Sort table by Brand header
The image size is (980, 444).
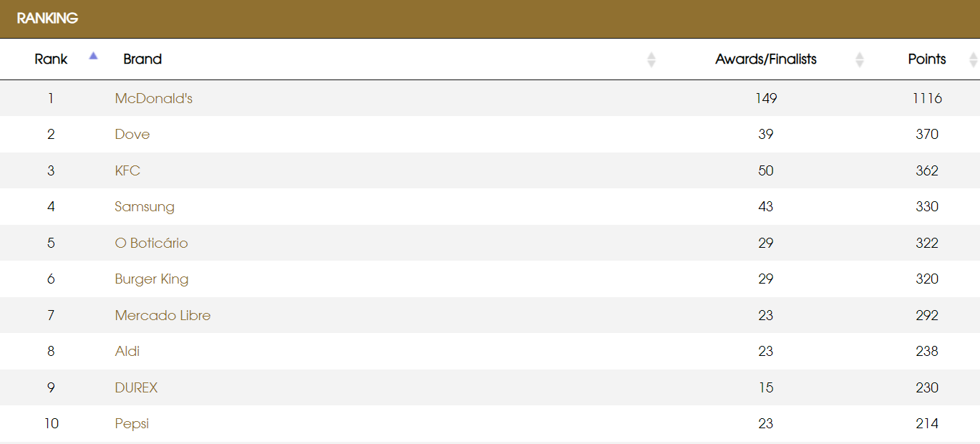point(142,59)
